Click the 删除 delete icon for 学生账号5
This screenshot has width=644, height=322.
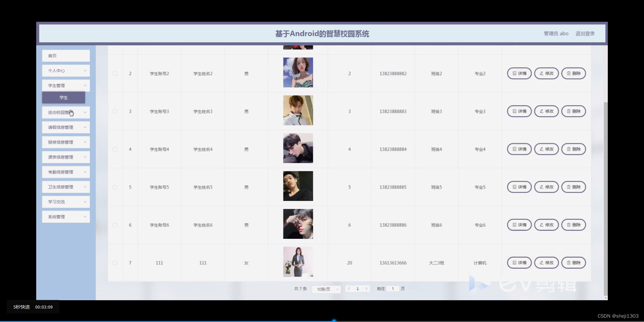click(x=573, y=187)
